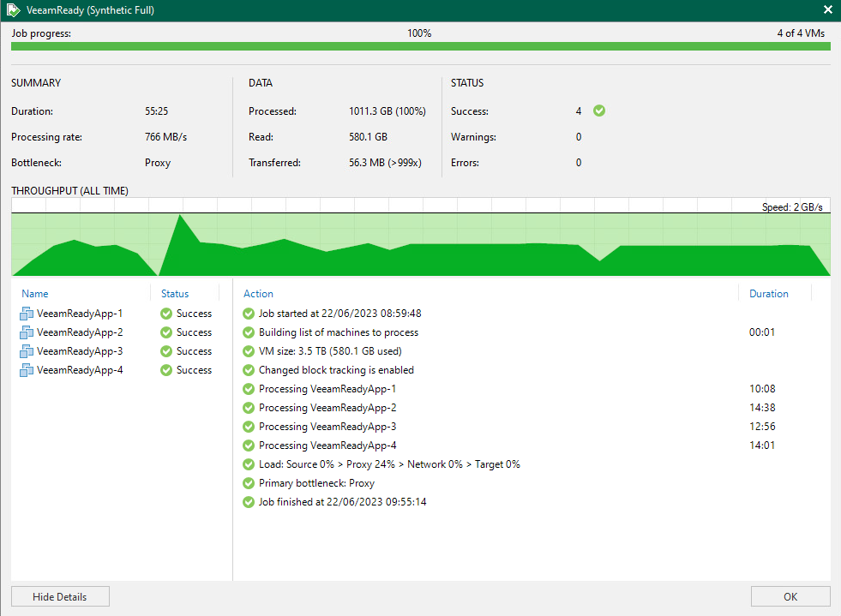Screen dimensions: 841x616
Task: Close the VeeamReady job dialog
Action: tap(827, 9)
